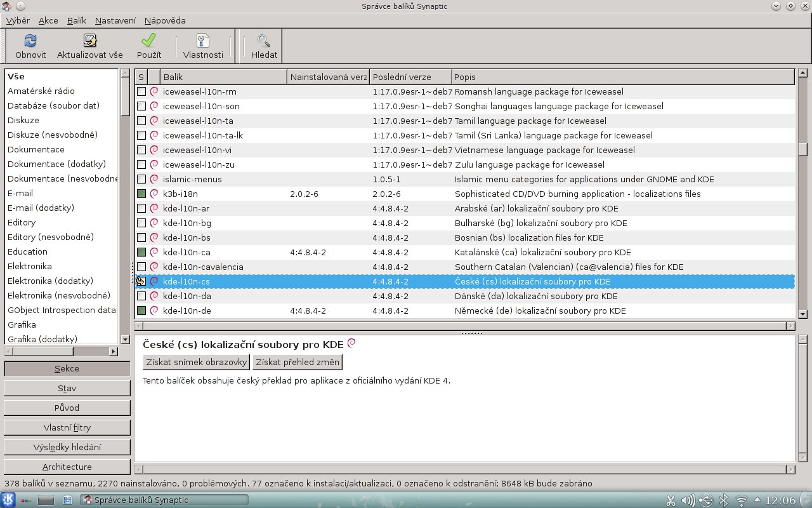Open the volume speaker tray icon
This screenshot has height=508, width=812.
(x=688, y=500)
